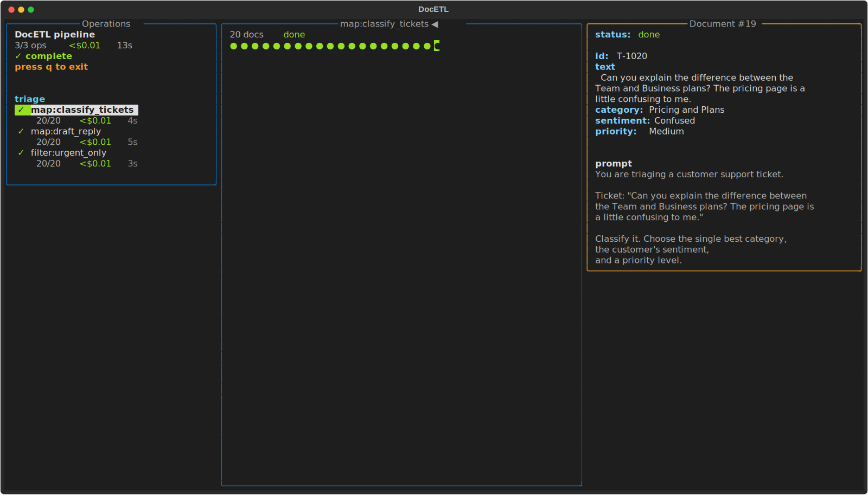Click the '13s' total runtime value
The height and width of the screenshot is (495, 868).
click(125, 46)
